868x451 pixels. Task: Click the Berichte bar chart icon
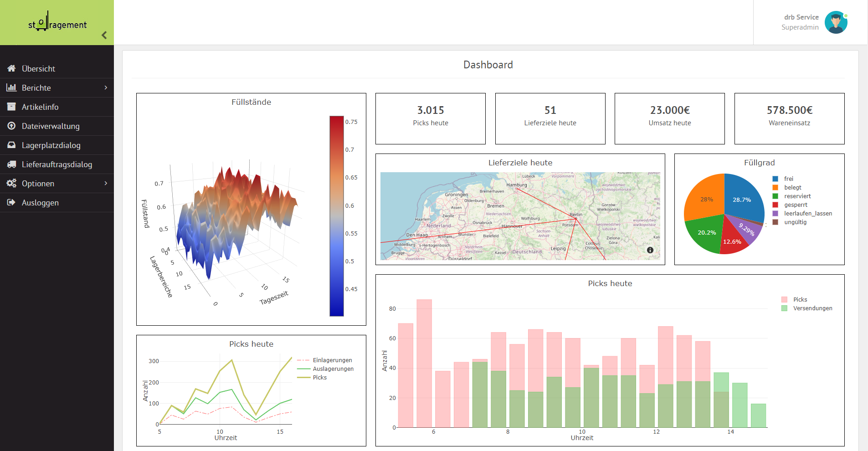click(11, 87)
